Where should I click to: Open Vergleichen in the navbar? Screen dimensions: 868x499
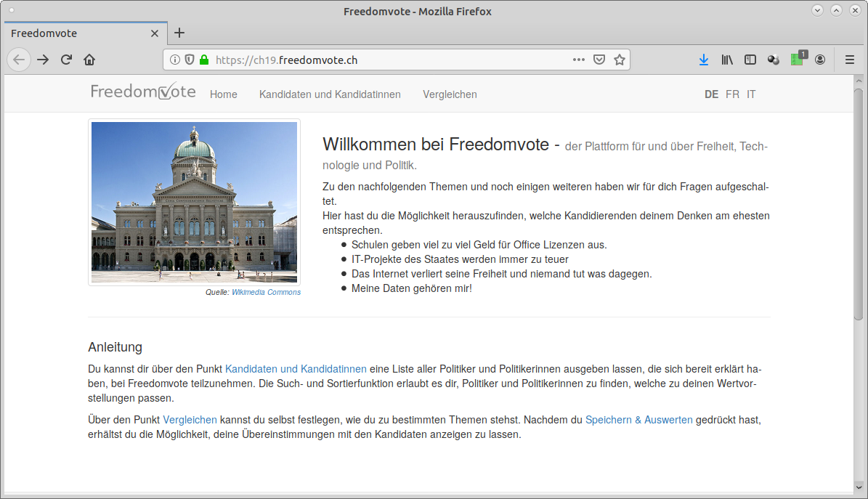(450, 94)
